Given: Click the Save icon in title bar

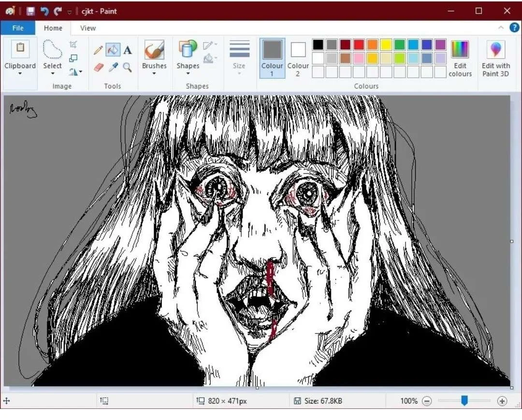Looking at the screenshot, I should point(30,11).
